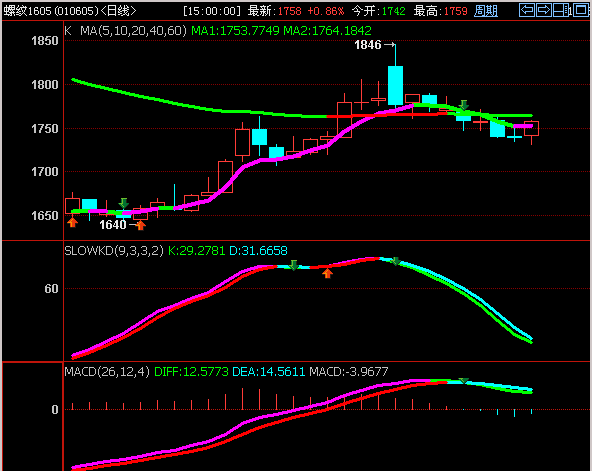This screenshot has width=592, height=471.
Task: Click the 1846 high price annotation
Action: click(368, 45)
